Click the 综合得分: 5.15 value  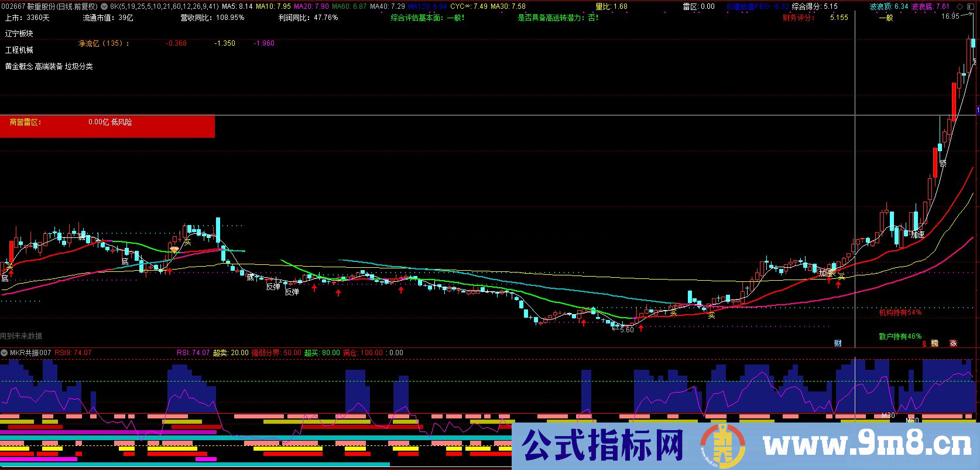[815, 6]
